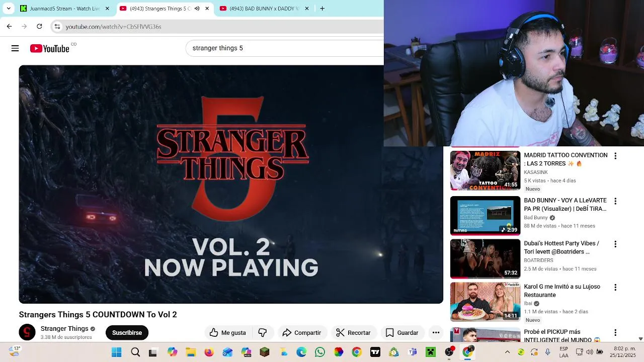Image resolution: width=644 pixels, height=362 pixels.
Task: Open the Minecraft creeper taskbar icon
Action: click(431, 352)
